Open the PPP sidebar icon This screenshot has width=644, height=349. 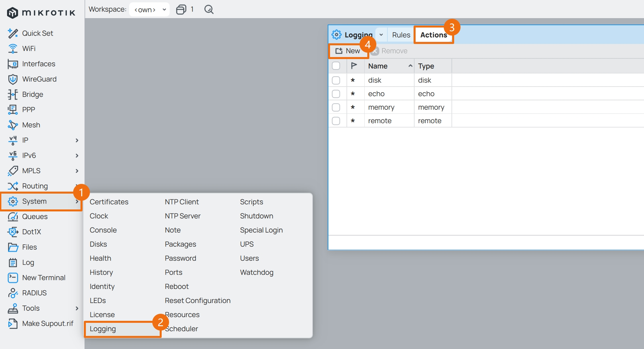(x=13, y=109)
